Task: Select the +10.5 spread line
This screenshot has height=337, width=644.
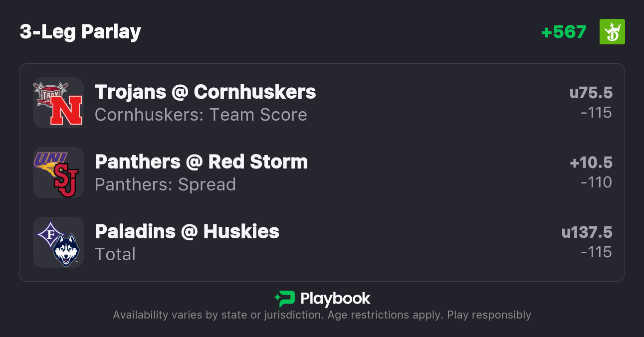Action: click(x=591, y=163)
